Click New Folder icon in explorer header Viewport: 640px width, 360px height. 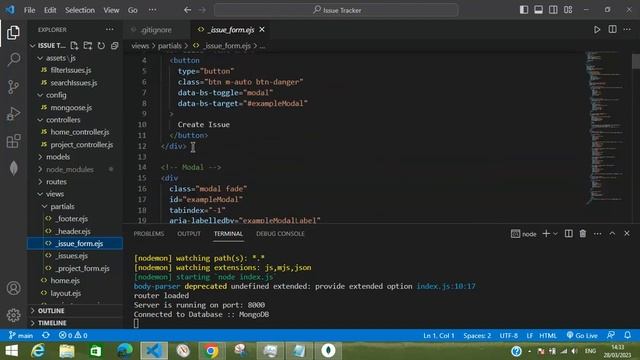(x=88, y=46)
